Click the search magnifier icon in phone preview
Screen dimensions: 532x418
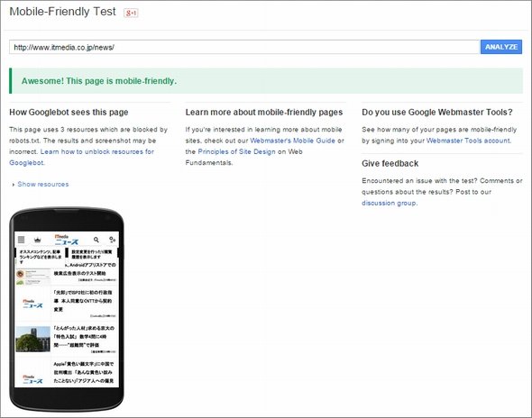(96, 240)
